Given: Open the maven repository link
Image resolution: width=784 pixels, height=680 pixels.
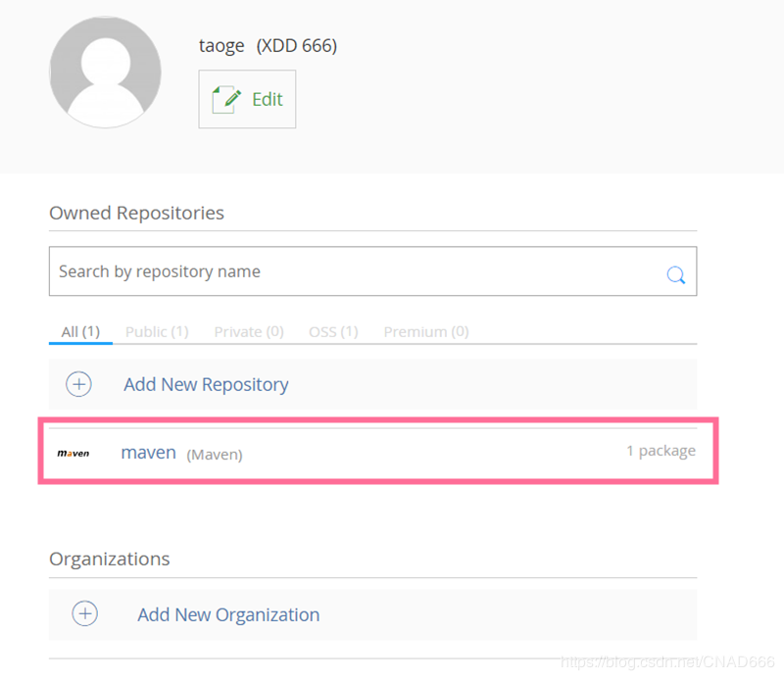Looking at the screenshot, I should (149, 453).
